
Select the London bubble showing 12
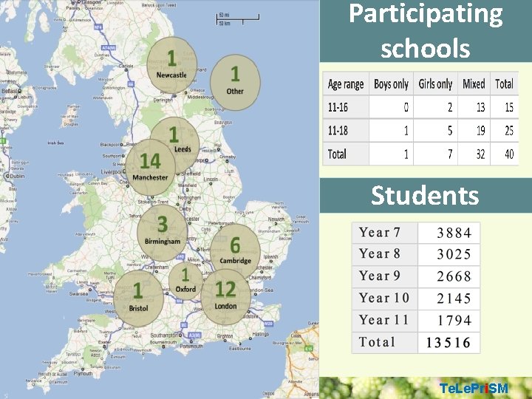[x=225, y=297]
